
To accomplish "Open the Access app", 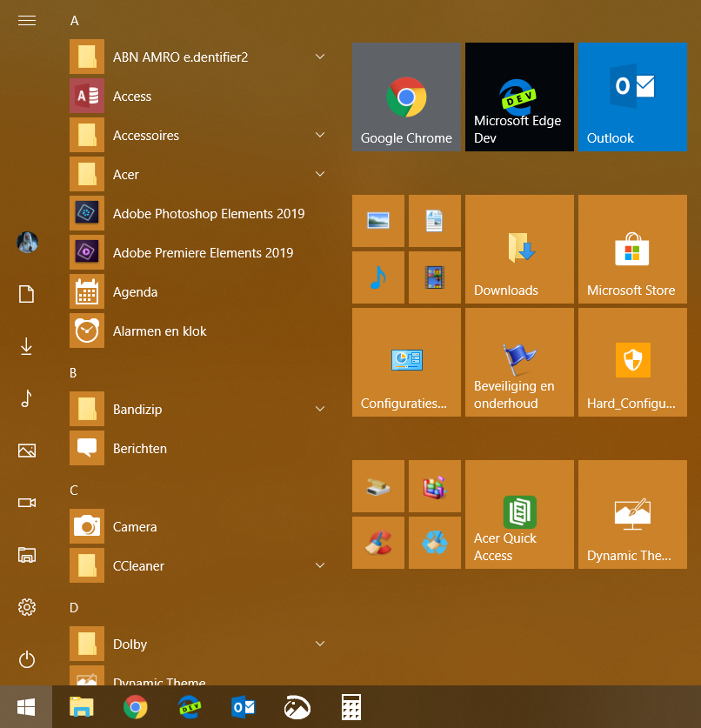I will [x=132, y=97].
